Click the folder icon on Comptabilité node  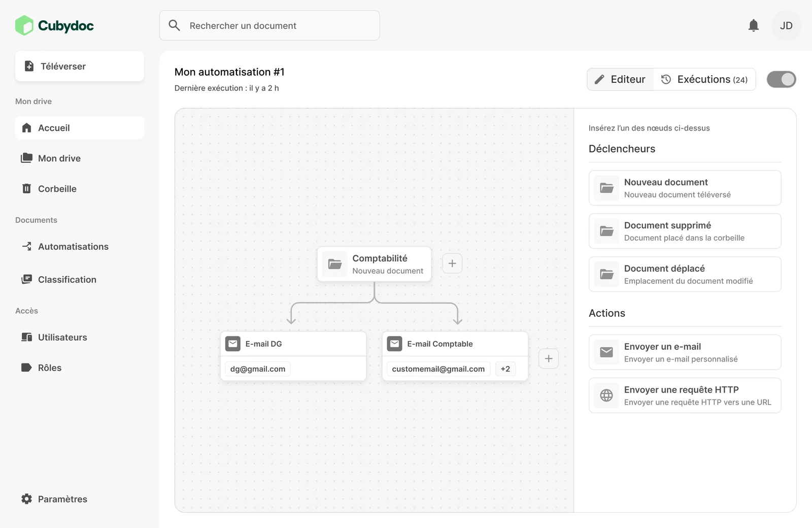click(335, 264)
